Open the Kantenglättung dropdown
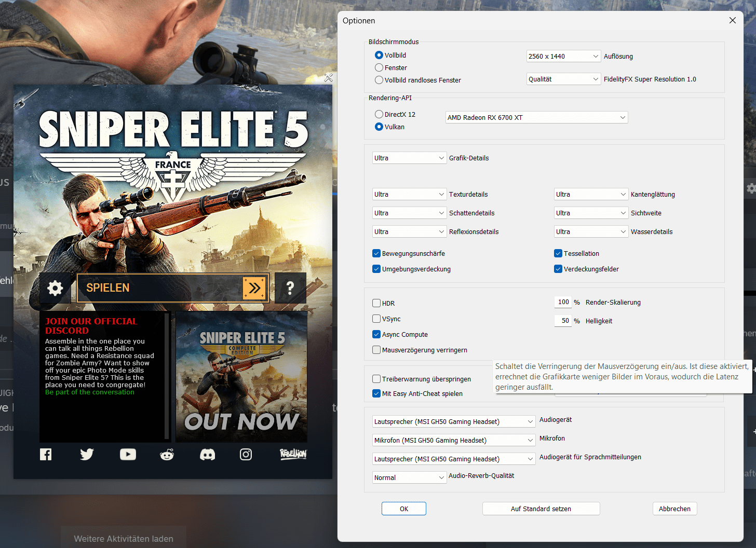 (591, 194)
